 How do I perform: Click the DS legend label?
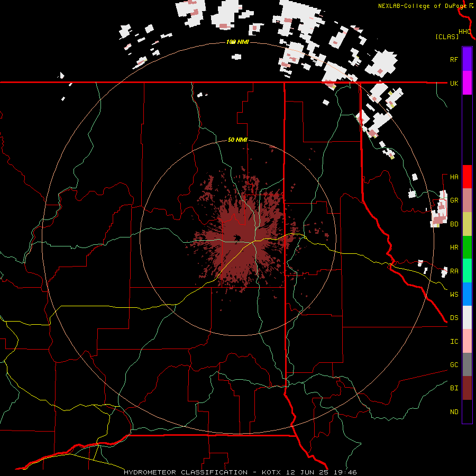(x=454, y=318)
